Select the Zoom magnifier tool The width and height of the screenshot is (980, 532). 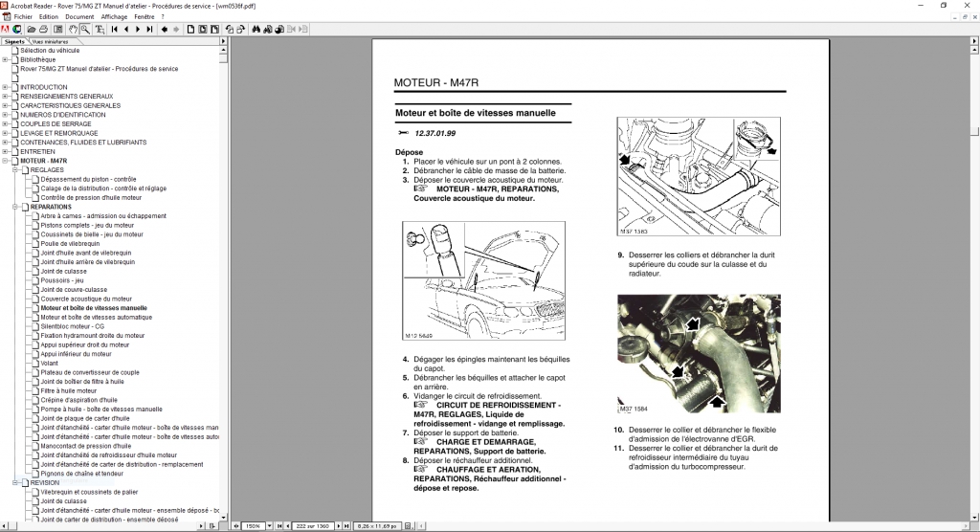85,30
